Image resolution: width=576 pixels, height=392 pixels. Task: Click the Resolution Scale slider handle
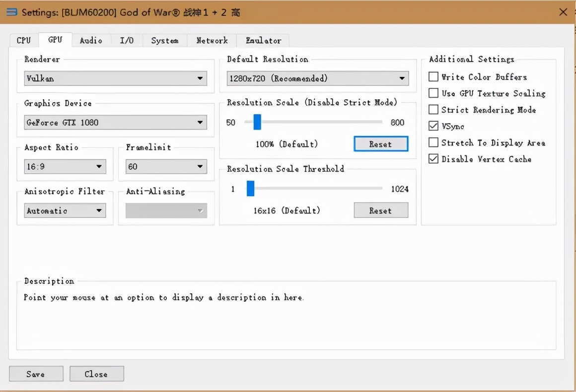(x=257, y=122)
